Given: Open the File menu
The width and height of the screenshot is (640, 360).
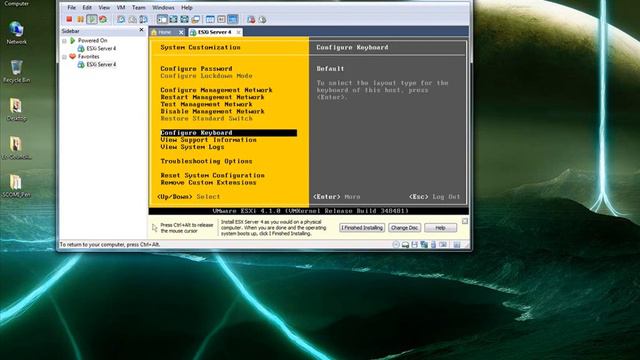Looking at the screenshot, I should pos(71,7).
